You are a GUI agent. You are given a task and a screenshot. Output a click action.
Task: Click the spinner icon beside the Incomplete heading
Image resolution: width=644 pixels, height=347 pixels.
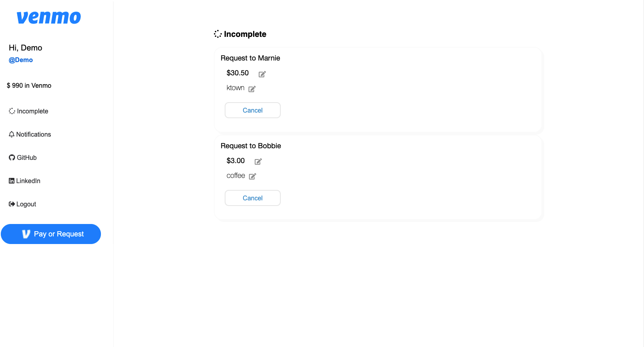point(217,34)
